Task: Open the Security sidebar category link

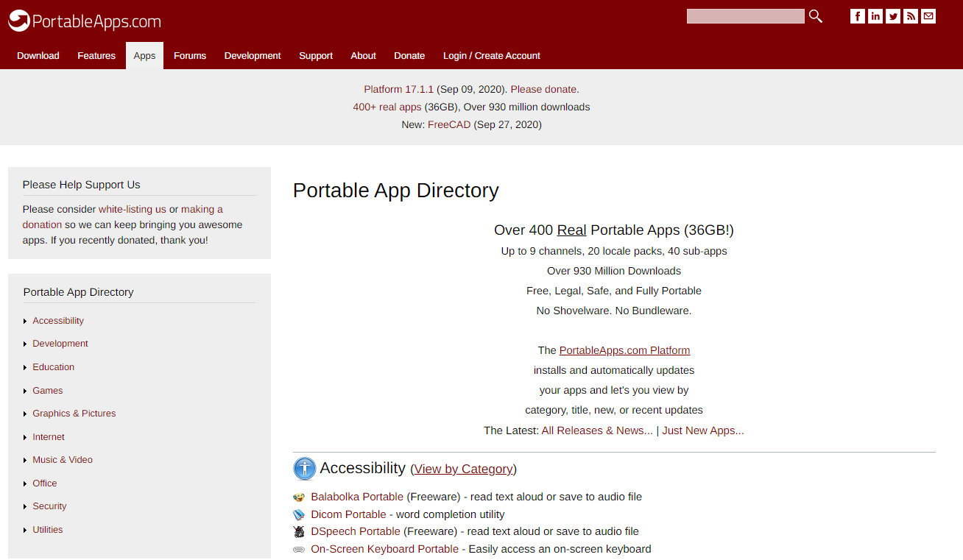Action: tap(49, 506)
